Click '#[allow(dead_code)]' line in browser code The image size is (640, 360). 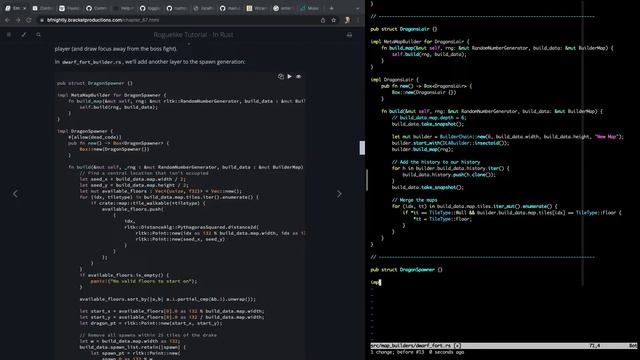point(95,137)
